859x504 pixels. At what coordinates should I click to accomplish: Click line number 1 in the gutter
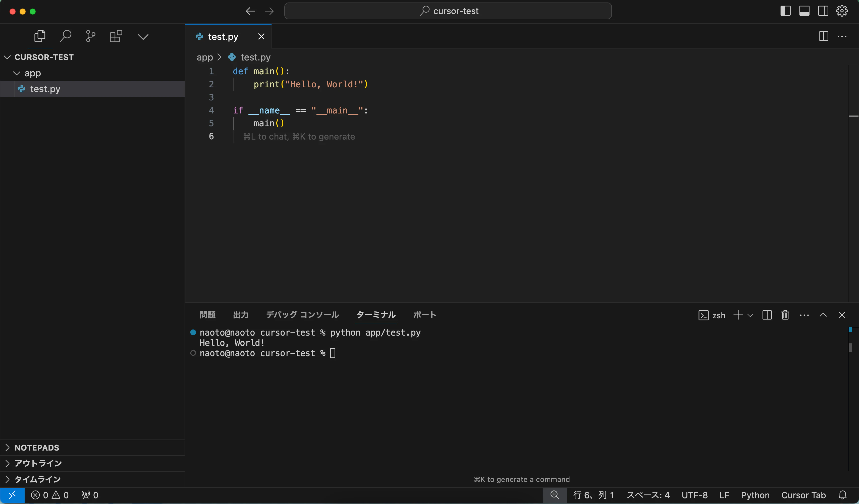[211, 71]
